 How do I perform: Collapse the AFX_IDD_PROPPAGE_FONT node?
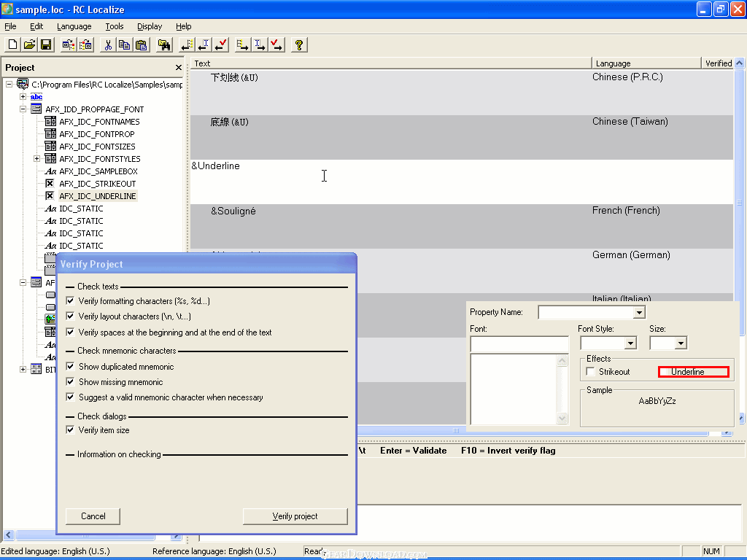[x=23, y=109]
